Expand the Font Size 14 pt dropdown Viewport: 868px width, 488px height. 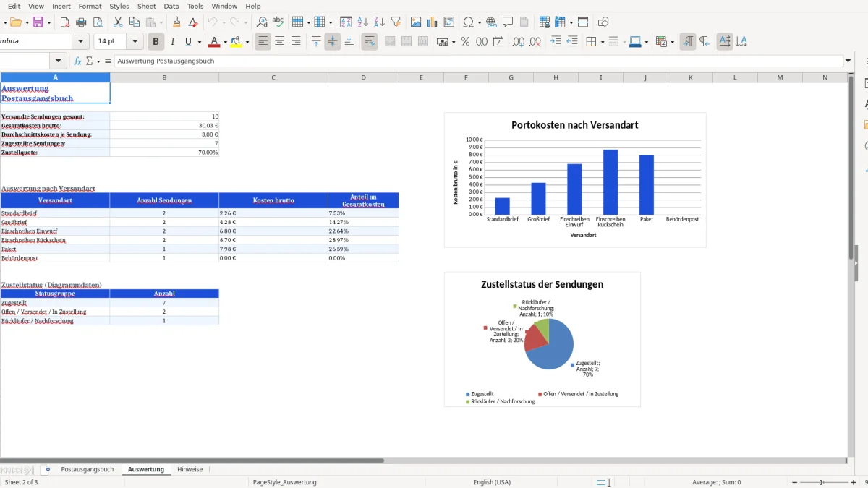136,42
